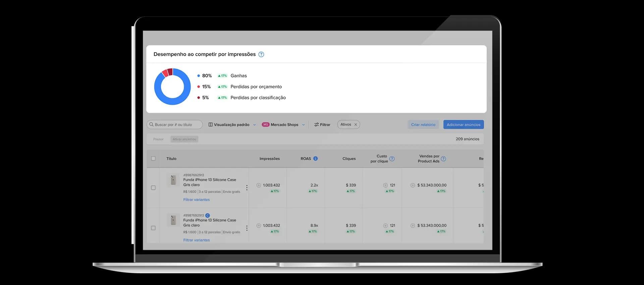Click the Ganhas legend label
The image size is (644, 285).
238,76
